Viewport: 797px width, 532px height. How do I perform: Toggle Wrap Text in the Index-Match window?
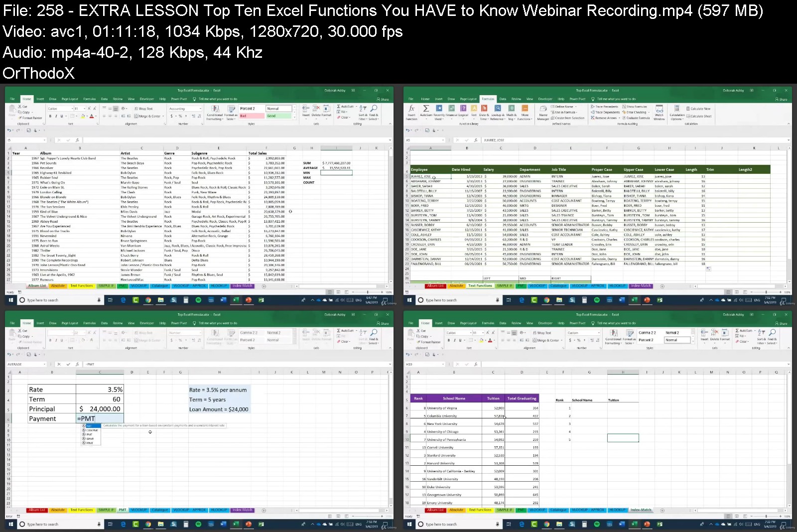pos(542,333)
